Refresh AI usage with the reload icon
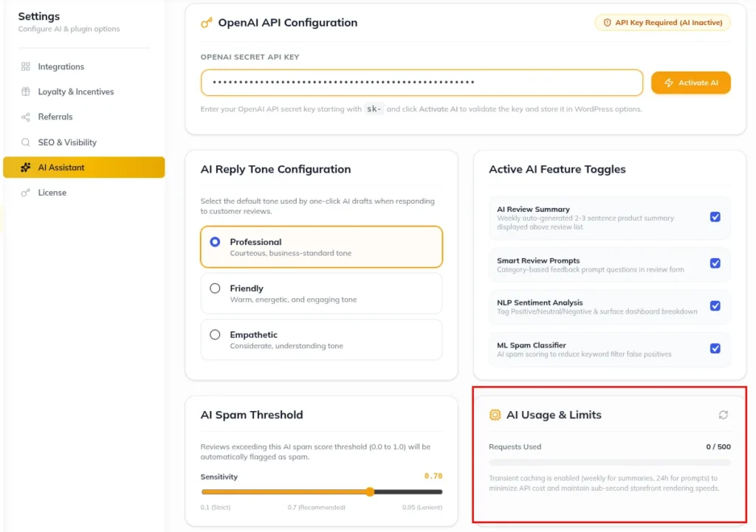The height and width of the screenshot is (532, 756). point(723,415)
